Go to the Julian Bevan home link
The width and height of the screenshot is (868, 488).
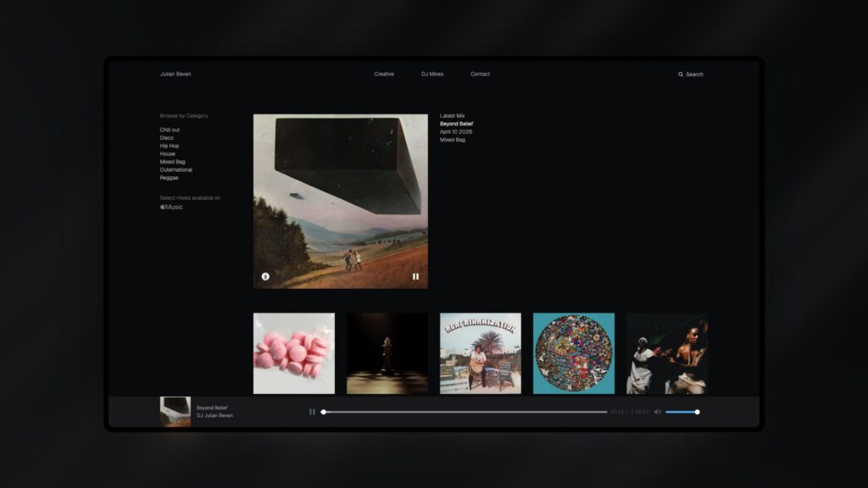(175, 75)
